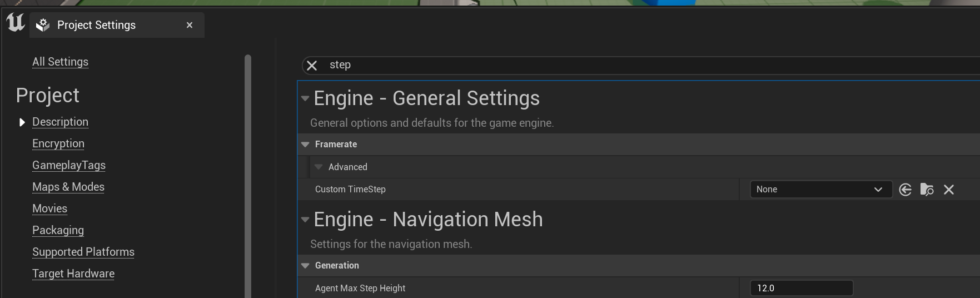Select the Project Settings tab
This screenshot has height=298, width=980.
pyautogui.click(x=96, y=25)
